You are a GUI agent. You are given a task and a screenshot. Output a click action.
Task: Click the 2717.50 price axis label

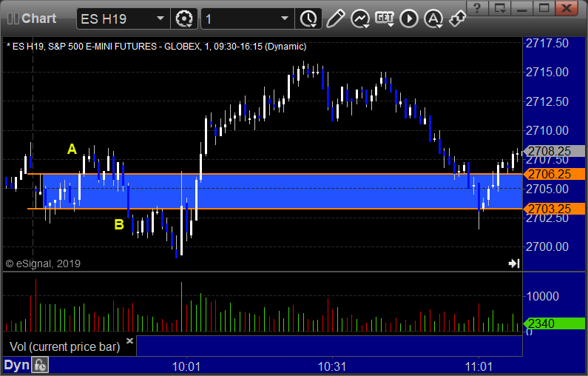pyautogui.click(x=547, y=43)
